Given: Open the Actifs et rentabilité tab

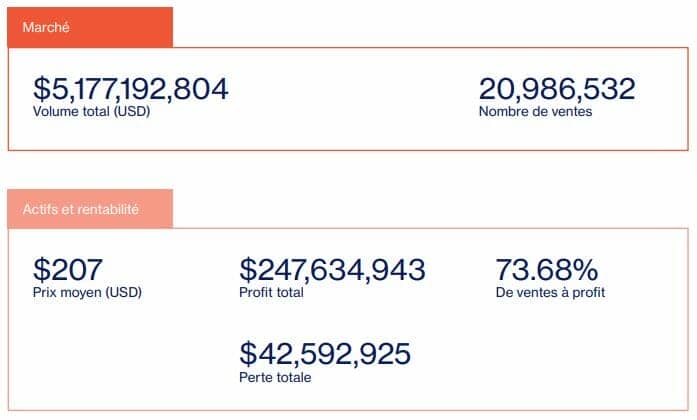Looking at the screenshot, I should point(89,210).
